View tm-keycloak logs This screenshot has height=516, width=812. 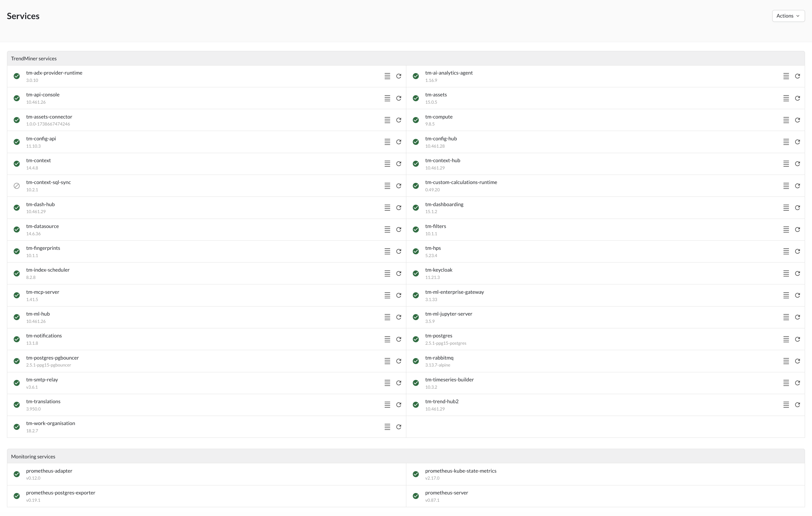click(786, 273)
